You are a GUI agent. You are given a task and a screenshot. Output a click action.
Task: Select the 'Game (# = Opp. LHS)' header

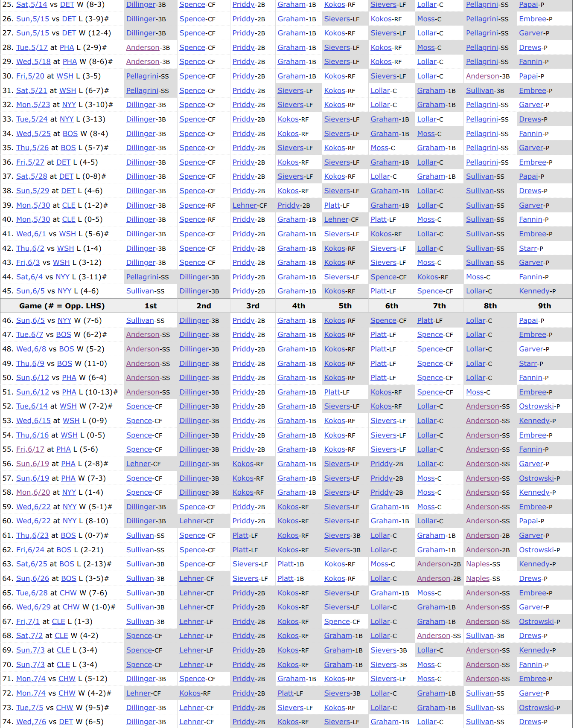62,306
